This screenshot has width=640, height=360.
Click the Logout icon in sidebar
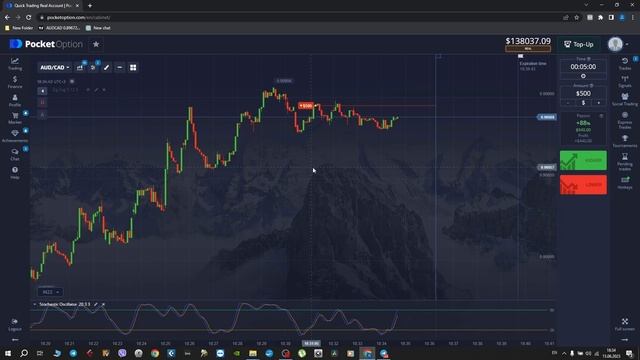click(15, 324)
